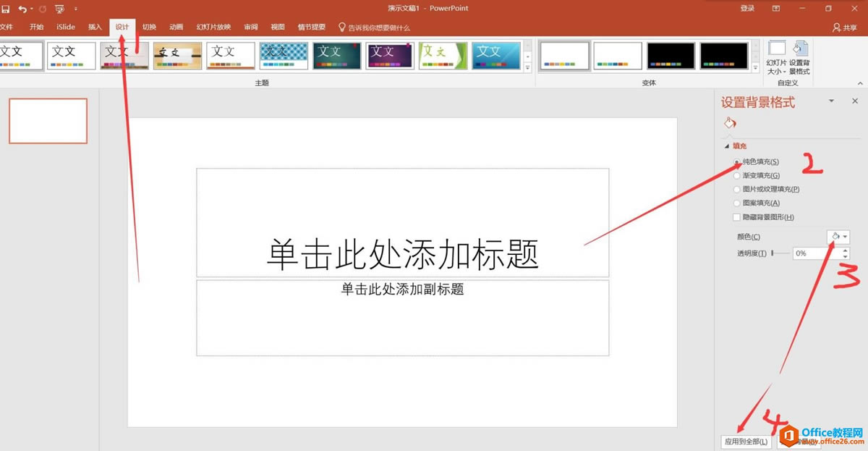Click the Save icon in quick access toolbar
This screenshot has width=868, height=451.
click(7, 7)
